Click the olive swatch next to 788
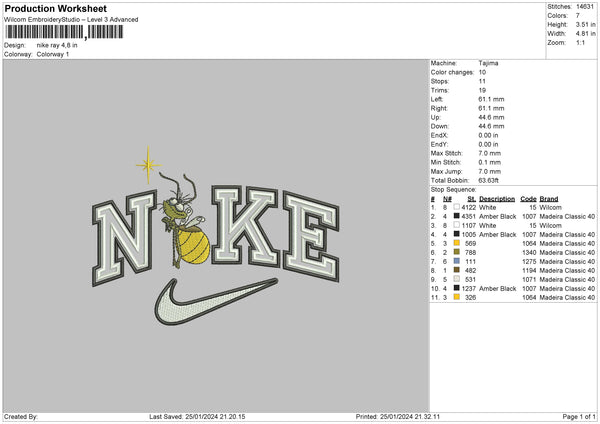 (457, 252)
